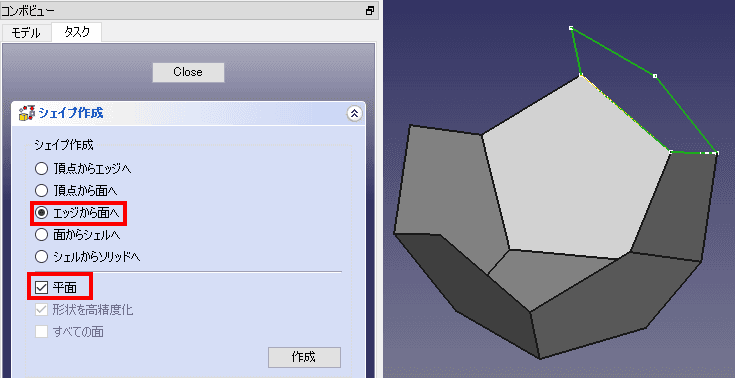The image size is (735, 378).
Task: Click the green edge's middle vertex
Action: tap(655, 76)
